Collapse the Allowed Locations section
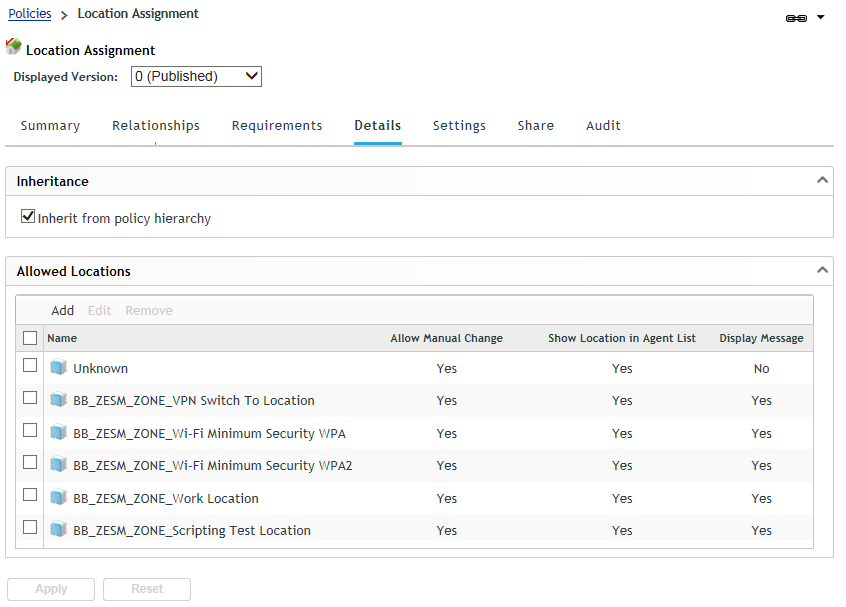Viewport: 846px width, 607px height. click(x=822, y=270)
